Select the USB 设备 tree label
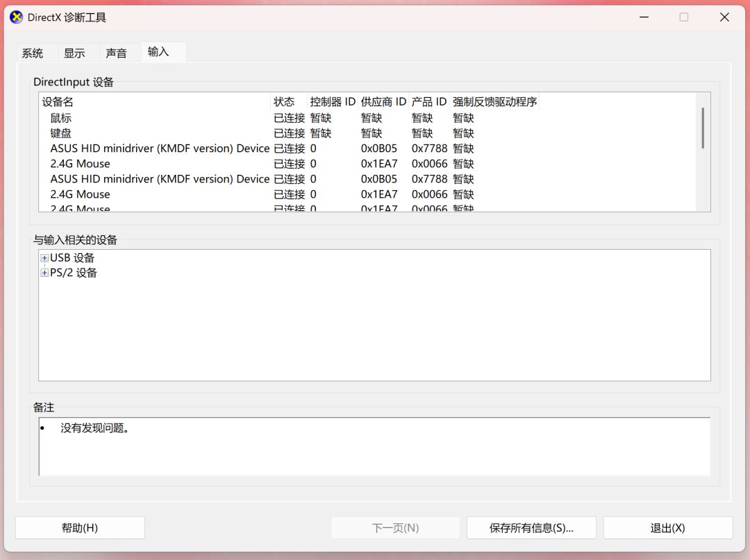The width and height of the screenshot is (750, 560). point(72,258)
